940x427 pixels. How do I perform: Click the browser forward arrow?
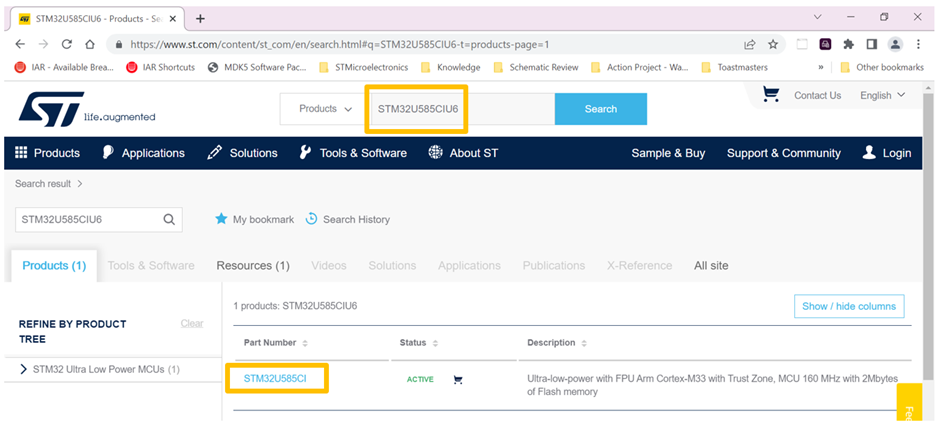(43, 44)
